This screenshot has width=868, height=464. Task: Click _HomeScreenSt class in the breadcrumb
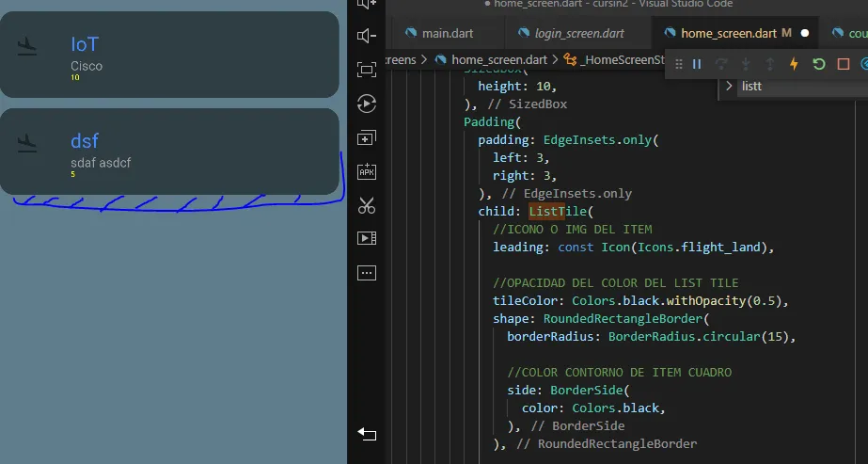click(x=624, y=60)
